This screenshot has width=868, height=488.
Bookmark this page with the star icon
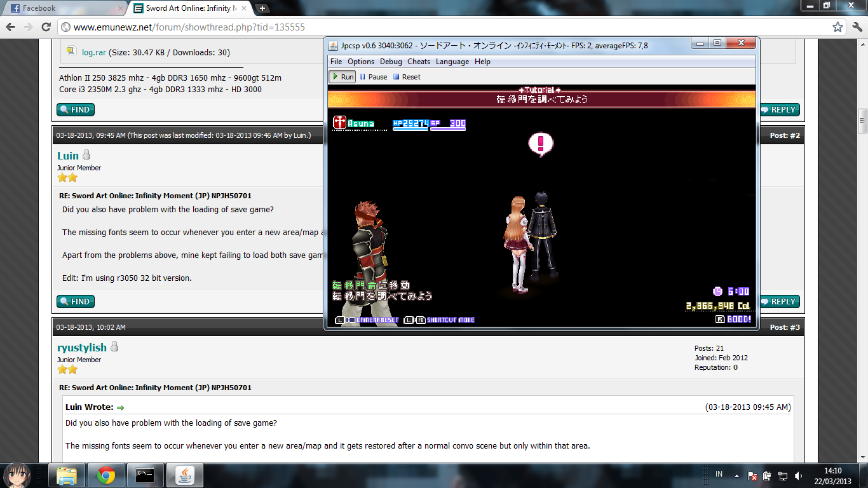pyautogui.click(x=838, y=27)
